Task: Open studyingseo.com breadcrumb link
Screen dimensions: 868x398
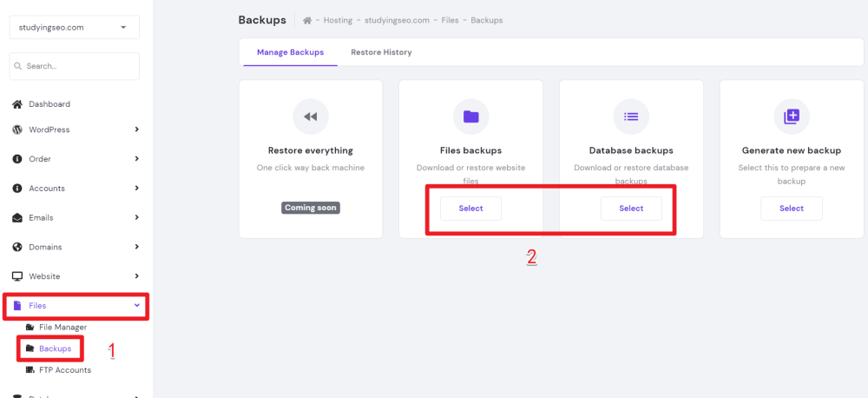Action: 397,21
